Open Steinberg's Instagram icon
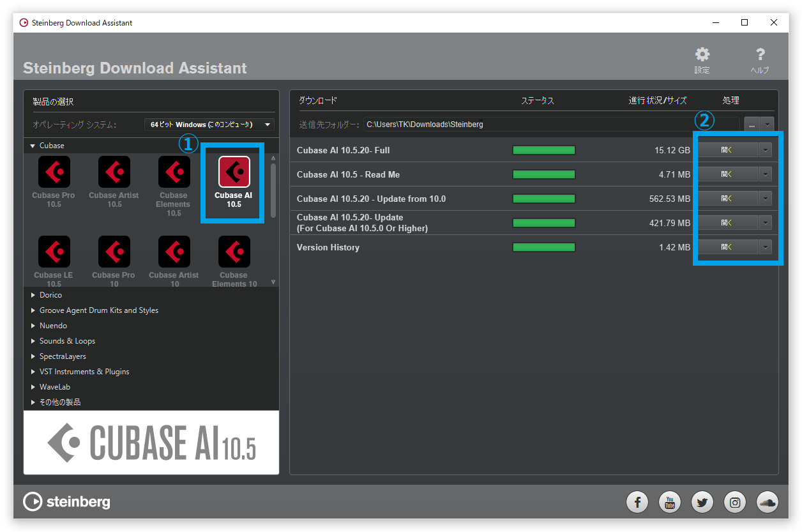 pyautogui.click(x=735, y=502)
